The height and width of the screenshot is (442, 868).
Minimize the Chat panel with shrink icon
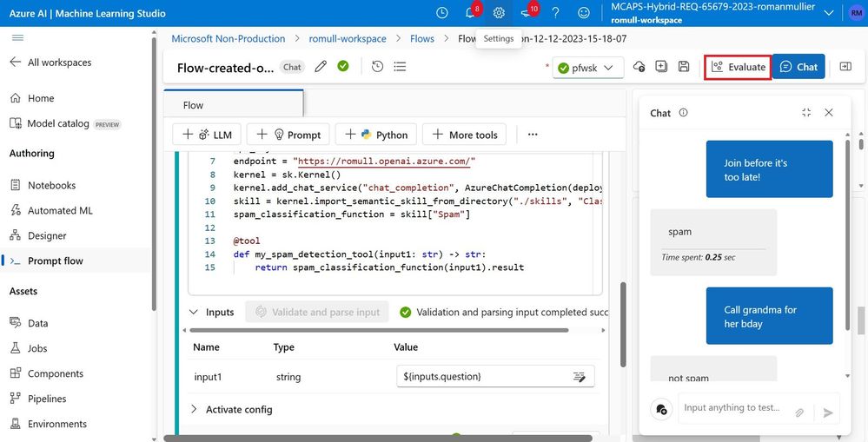pos(806,112)
